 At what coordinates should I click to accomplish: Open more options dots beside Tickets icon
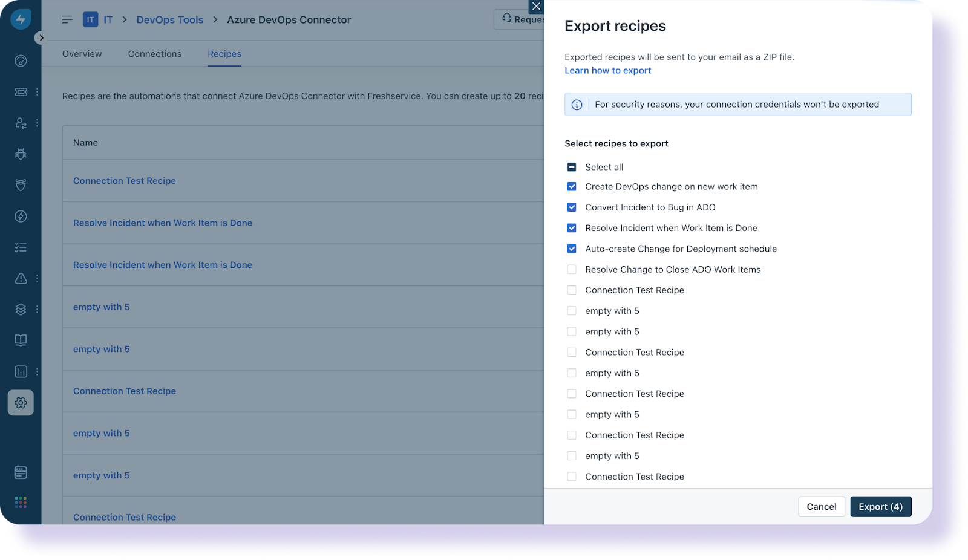(x=37, y=92)
